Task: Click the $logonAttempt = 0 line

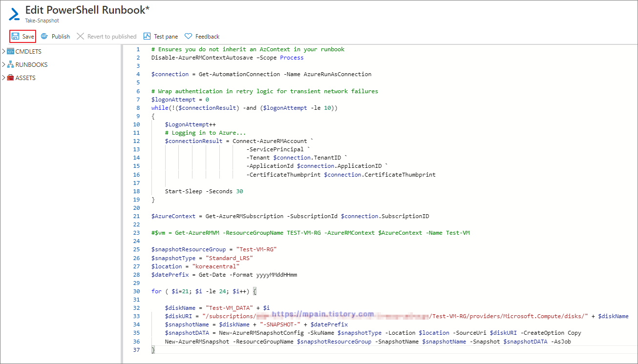Action: 180,99
